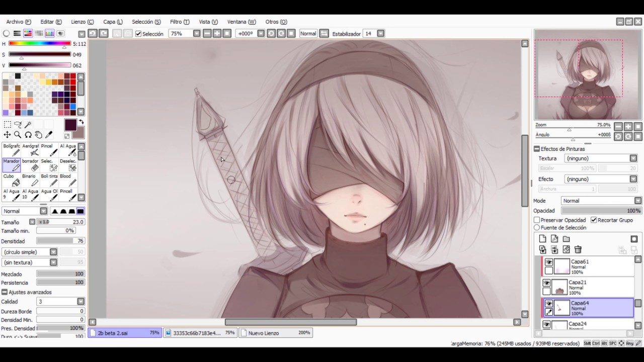Open the canvas zoom 75% dropdown
644x362 pixels.
pyautogui.click(x=197, y=34)
